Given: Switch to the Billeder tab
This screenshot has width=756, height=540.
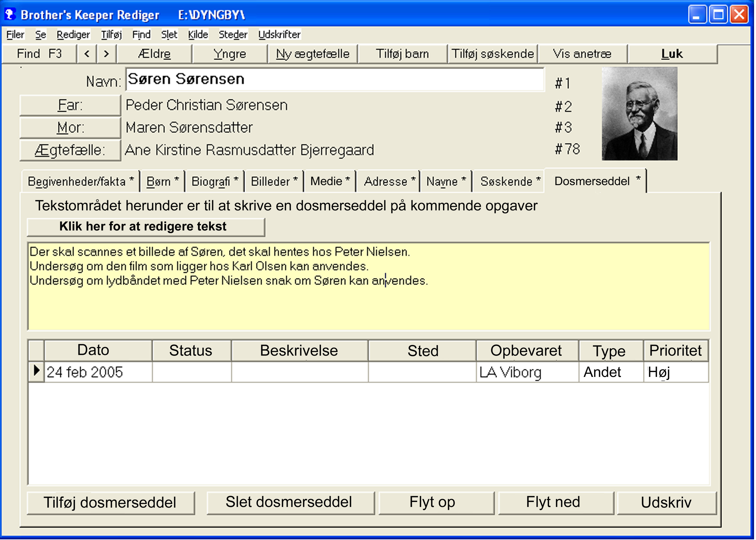Looking at the screenshot, I should pos(274,182).
